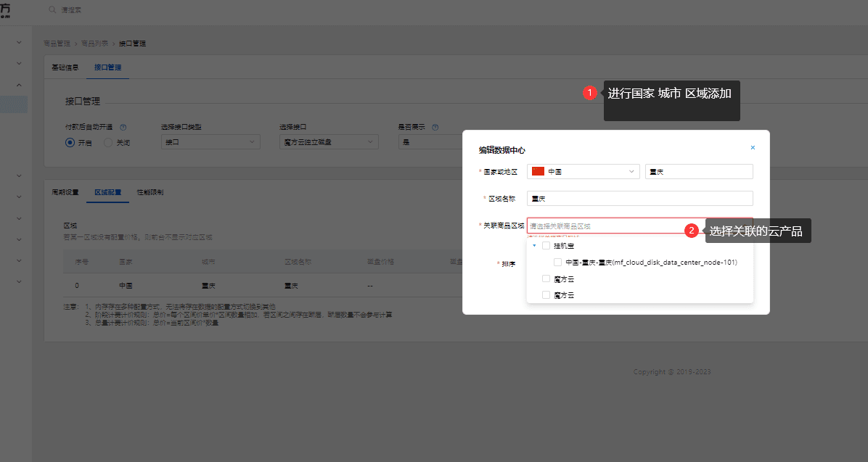The height and width of the screenshot is (462, 868).
Task: Click the search magnifier icon in top bar
Action: click(x=52, y=10)
